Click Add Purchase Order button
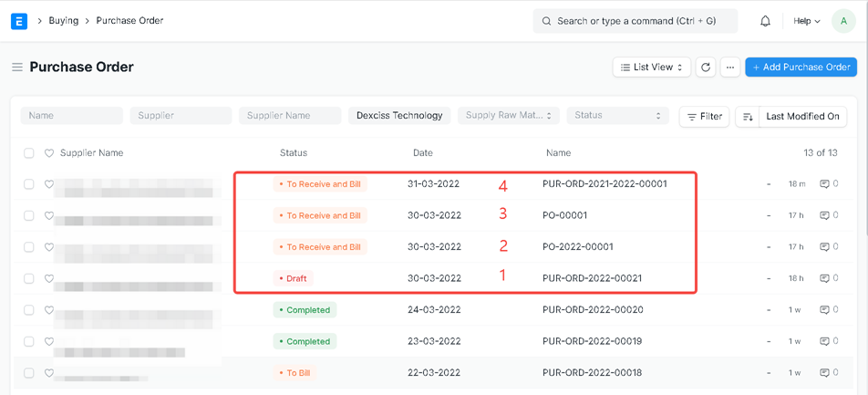The image size is (868, 395). tap(801, 68)
